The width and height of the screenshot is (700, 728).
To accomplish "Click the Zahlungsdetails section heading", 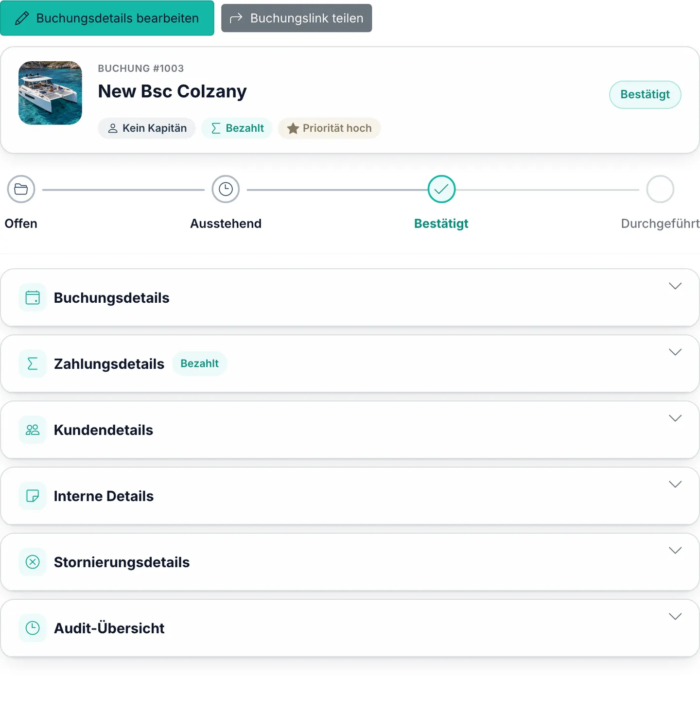I will pos(109,364).
